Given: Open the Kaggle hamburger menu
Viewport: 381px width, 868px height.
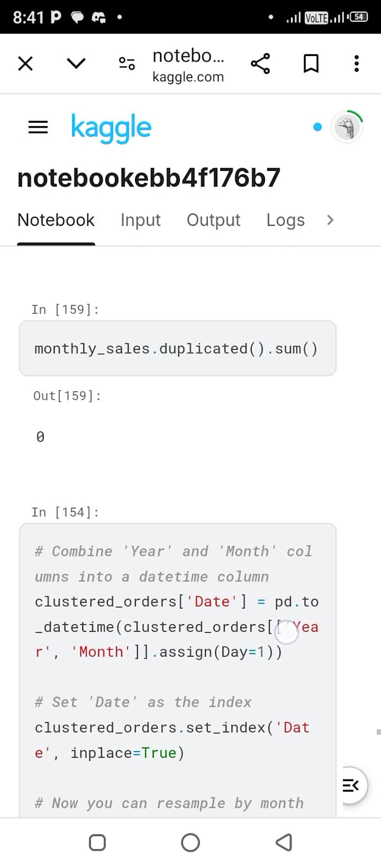Looking at the screenshot, I should (38, 127).
